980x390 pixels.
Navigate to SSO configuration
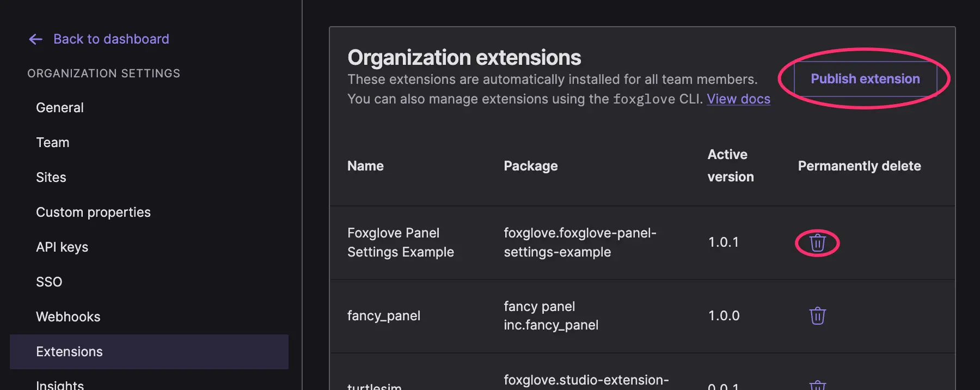(49, 282)
